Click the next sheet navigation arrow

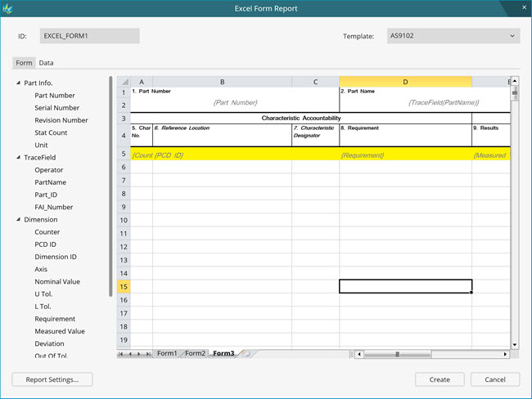pyautogui.click(x=139, y=354)
